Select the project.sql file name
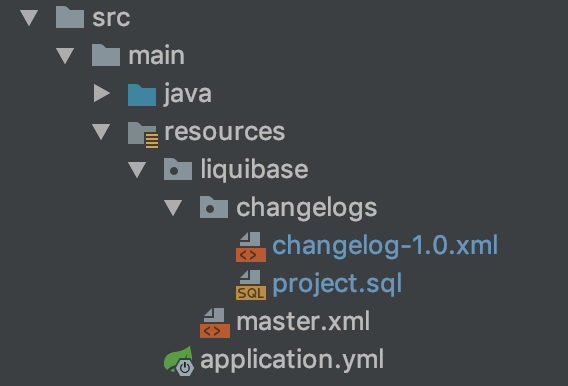This screenshot has width=568, height=386. pyautogui.click(x=337, y=284)
